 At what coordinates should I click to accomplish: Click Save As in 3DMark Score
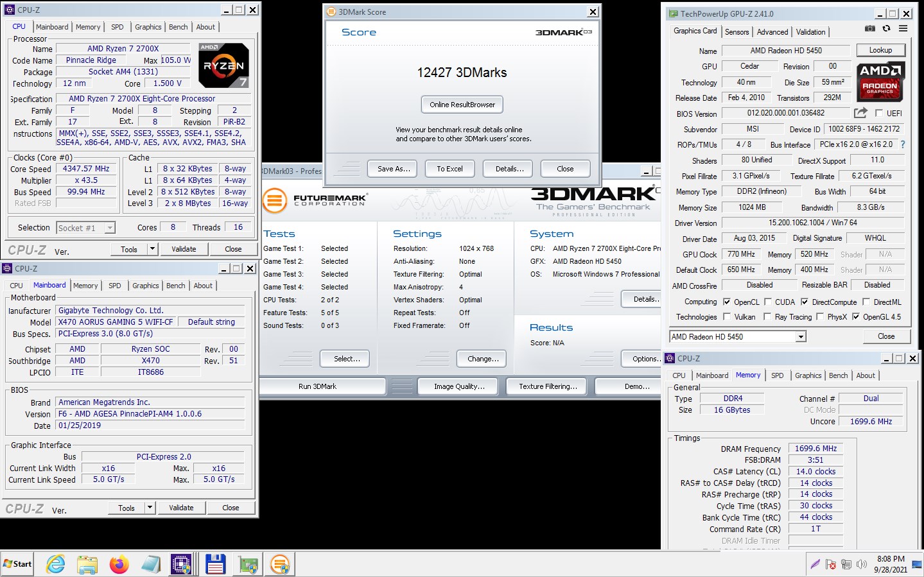point(392,169)
